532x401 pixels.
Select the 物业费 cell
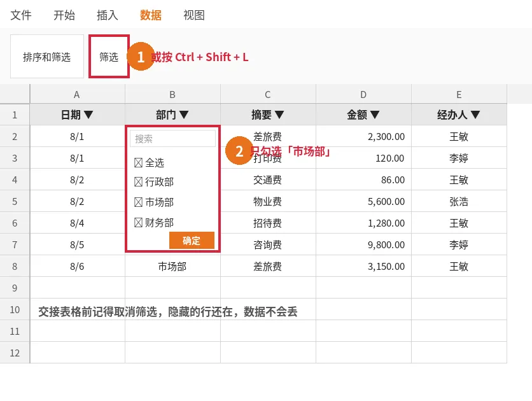[x=268, y=202]
